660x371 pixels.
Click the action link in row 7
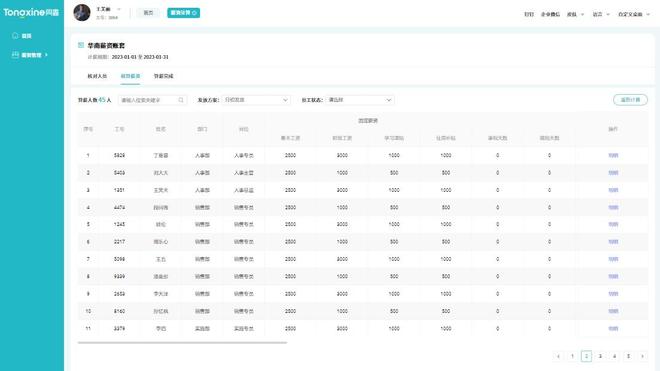coord(613,259)
